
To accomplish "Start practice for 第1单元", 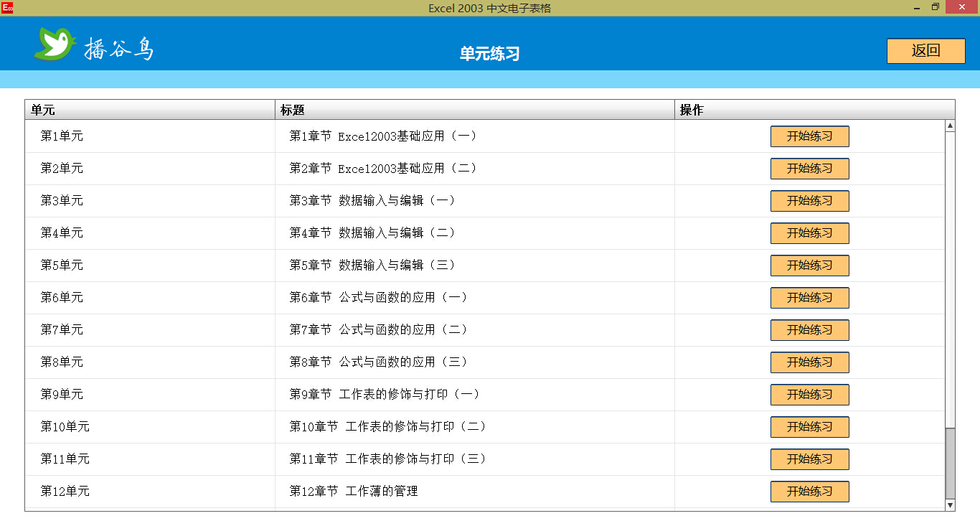I will tap(809, 136).
